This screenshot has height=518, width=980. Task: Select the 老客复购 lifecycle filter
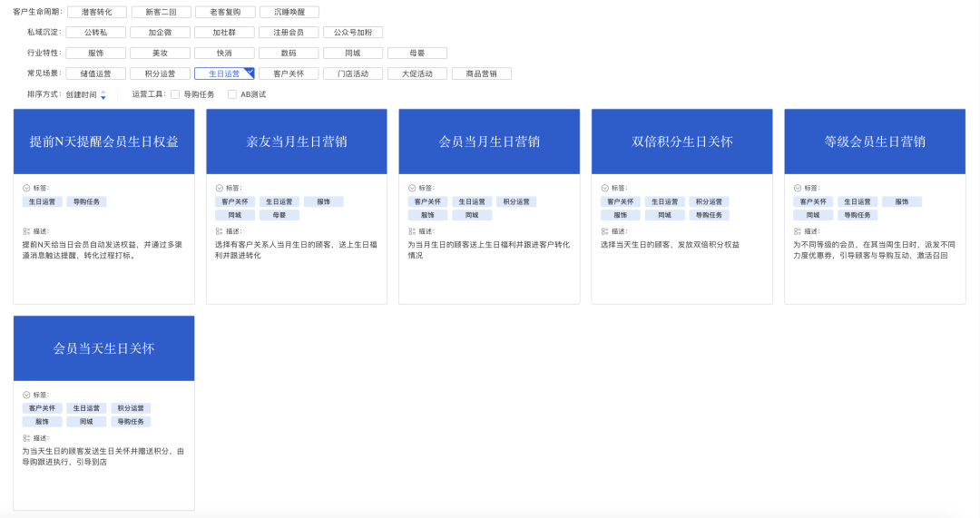point(226,12)
